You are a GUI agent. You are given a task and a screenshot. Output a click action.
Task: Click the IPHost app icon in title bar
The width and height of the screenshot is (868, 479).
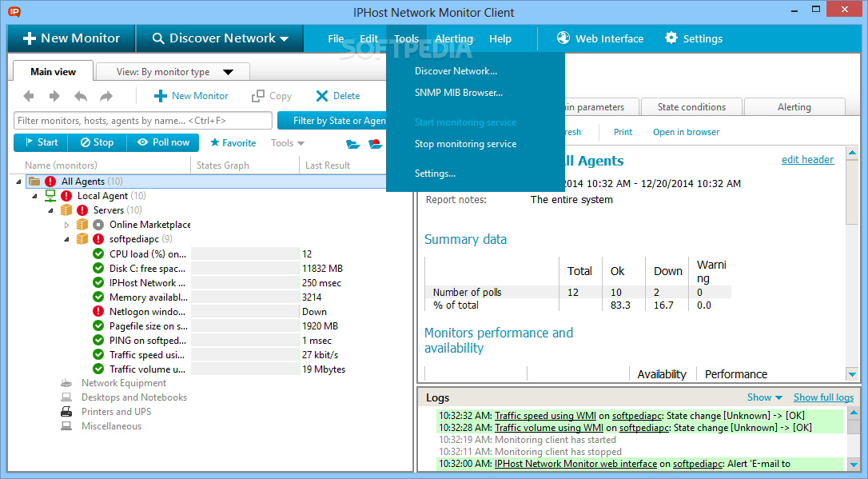[14, 12]
